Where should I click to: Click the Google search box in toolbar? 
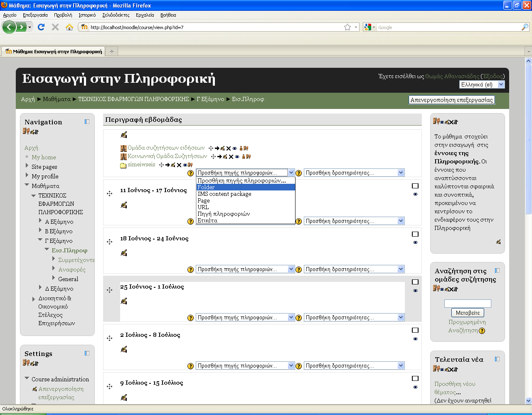[448, 27]
